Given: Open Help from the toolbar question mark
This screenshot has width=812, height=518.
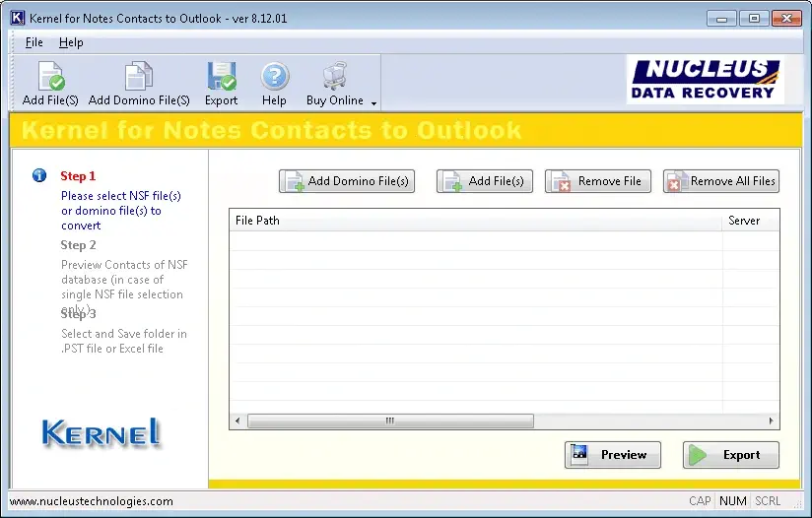Looking at the screenshot, I should pyautogui.click(x=275, y=76).
